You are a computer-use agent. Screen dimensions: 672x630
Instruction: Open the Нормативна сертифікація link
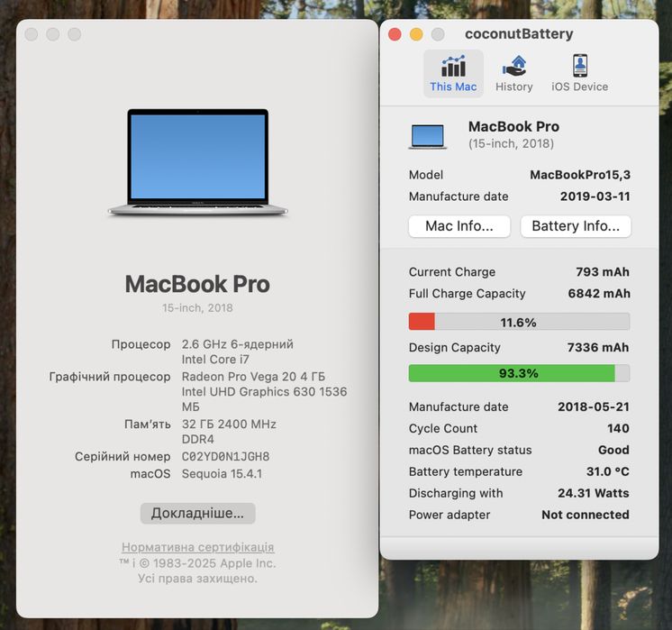pos(197,547)
